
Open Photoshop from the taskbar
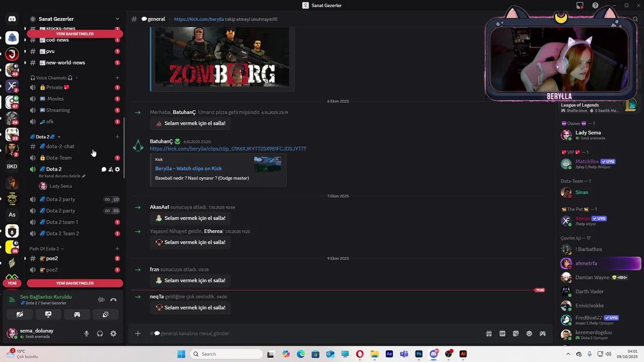click(x=419, y=354)
